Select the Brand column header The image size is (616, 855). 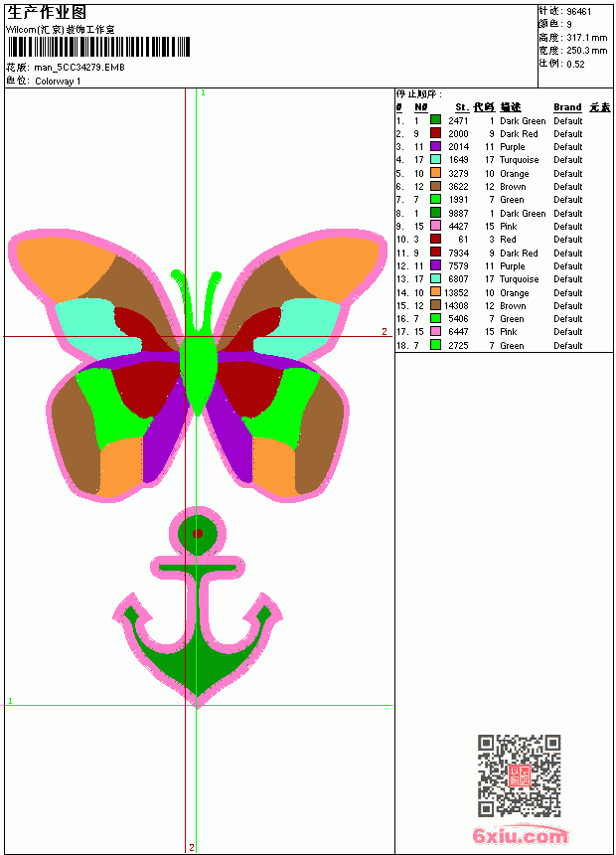[567, 107]
